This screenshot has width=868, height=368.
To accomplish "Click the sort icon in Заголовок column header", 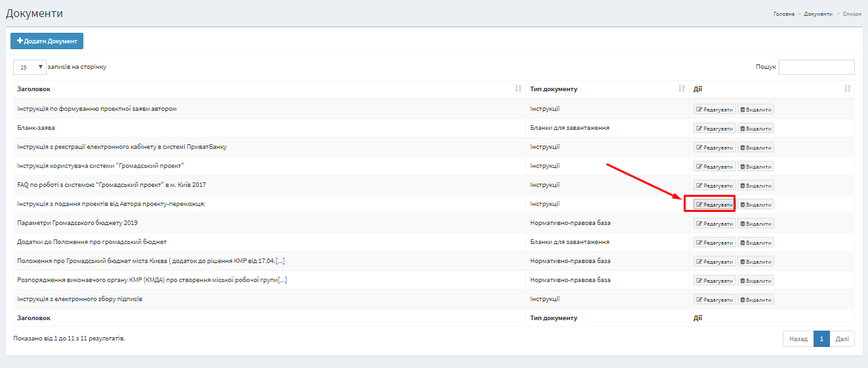I will coord(518,89).
